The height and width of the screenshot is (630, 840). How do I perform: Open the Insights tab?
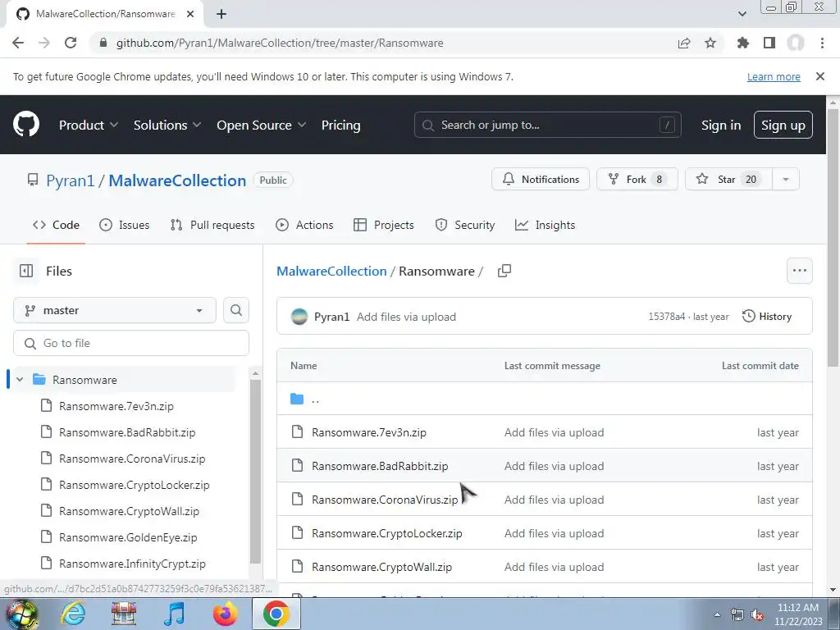point(545,225)
